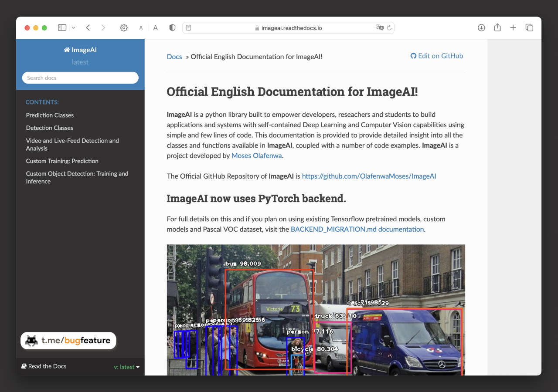
Task: Open the settings gear in toolbar
Action: click(x=124, y=27)
